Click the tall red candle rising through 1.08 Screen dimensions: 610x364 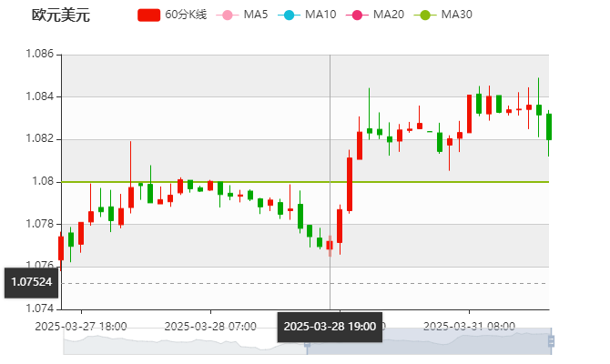coord(350,184)
